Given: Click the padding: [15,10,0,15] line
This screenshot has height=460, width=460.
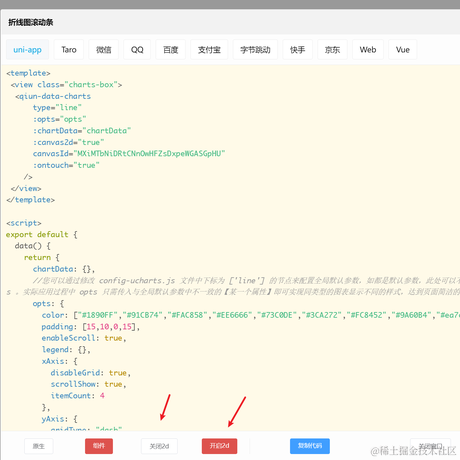Looking at the screenshot, I should 91,327.
